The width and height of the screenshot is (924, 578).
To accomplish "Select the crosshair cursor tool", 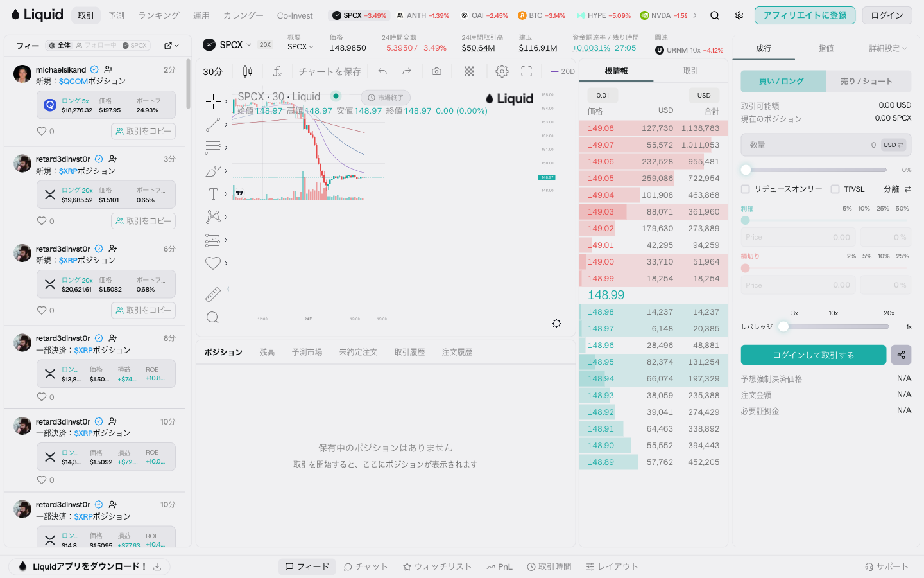I will pyautogui.click(x=213, y=101).
